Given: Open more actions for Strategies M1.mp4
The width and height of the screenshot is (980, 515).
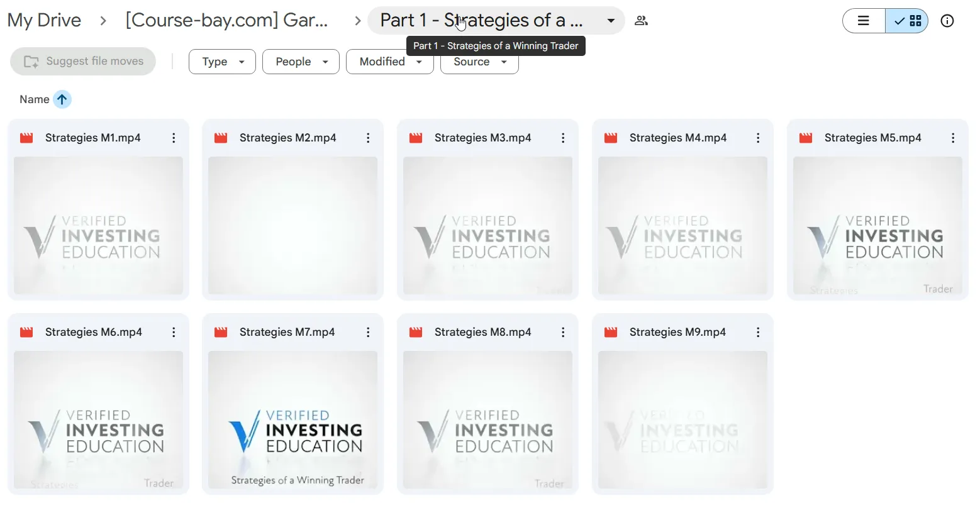Looking at the screenshot, I should tap(174, 138).
